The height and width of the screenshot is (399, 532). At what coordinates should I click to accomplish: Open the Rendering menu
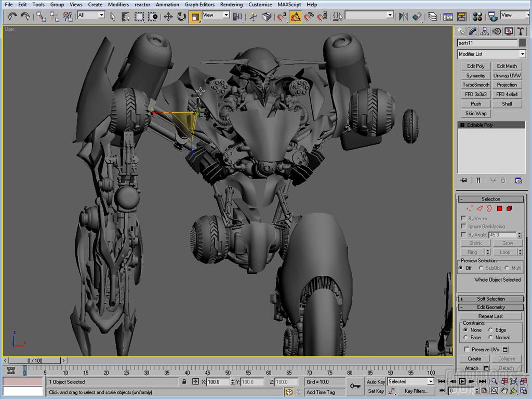(x=231, y=4)
